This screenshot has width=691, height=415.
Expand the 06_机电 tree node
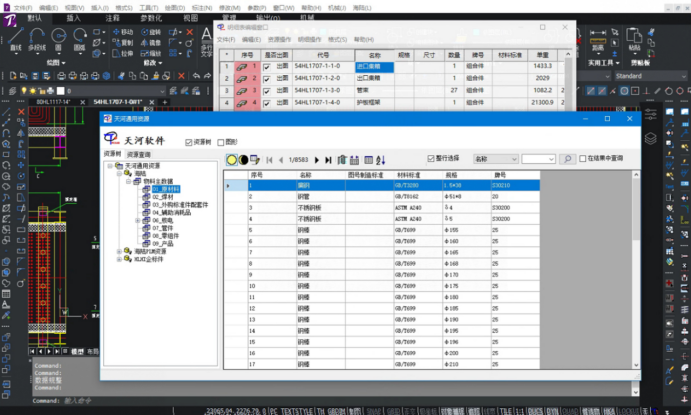[x=137, y=220]
